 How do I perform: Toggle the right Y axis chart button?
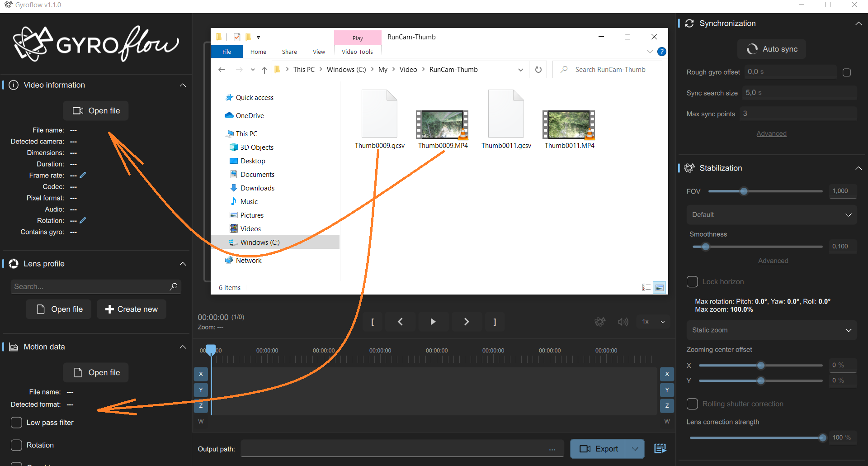[x=667, y=390]
